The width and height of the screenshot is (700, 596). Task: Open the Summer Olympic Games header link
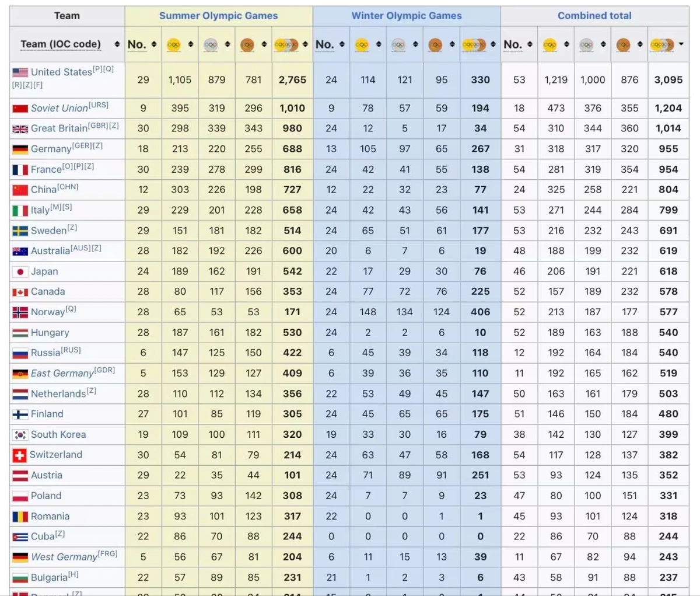click(x=218, y=16)
